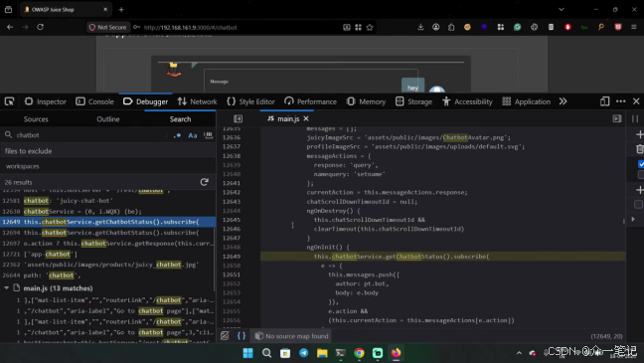Switch to the Outline sidebar tab
Image resolution: width=644 pixels, height=363 pixels.
pos(108,119)
